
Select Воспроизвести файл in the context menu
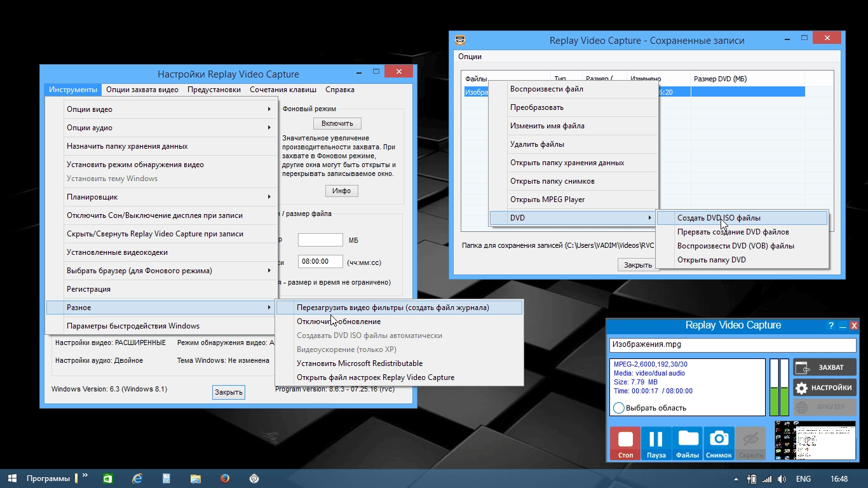coord(573,89)
